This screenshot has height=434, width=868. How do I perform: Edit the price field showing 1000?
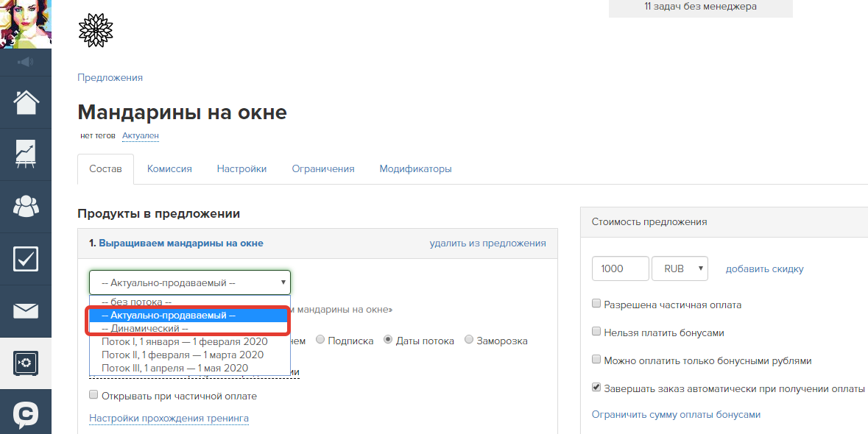coord(621,268)
